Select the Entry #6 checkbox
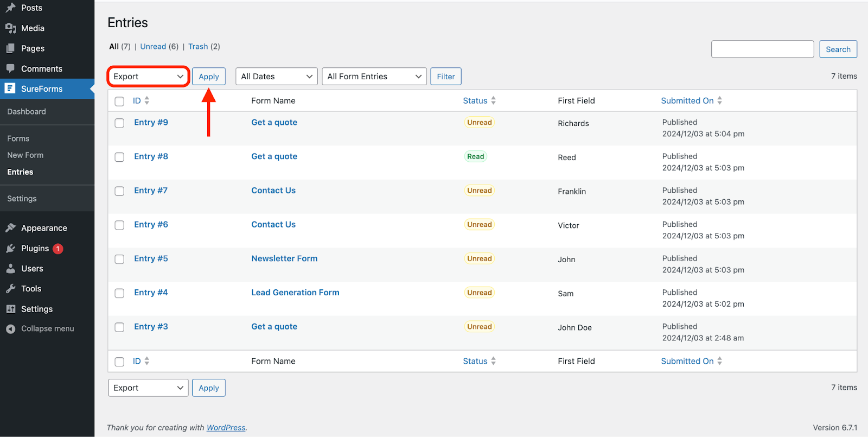The width and height of the screenshot is (868, 437). pos(120,225)
